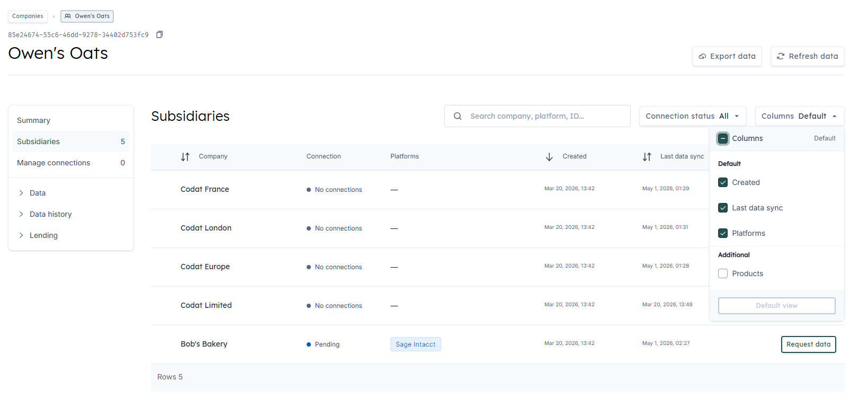
Task: Select Subsidiaries in the sidebar
Action: (x=71, y=141)
